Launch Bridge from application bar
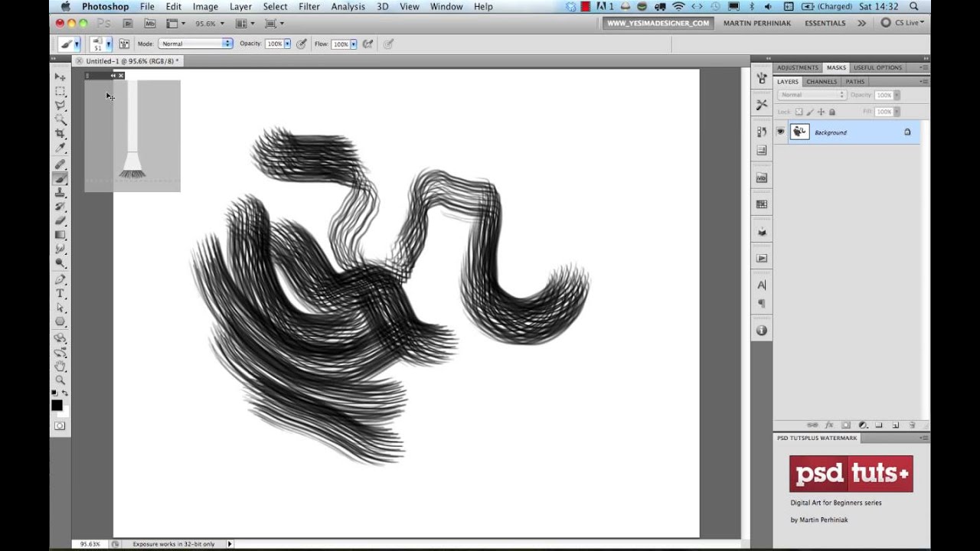 coord(128,24)
